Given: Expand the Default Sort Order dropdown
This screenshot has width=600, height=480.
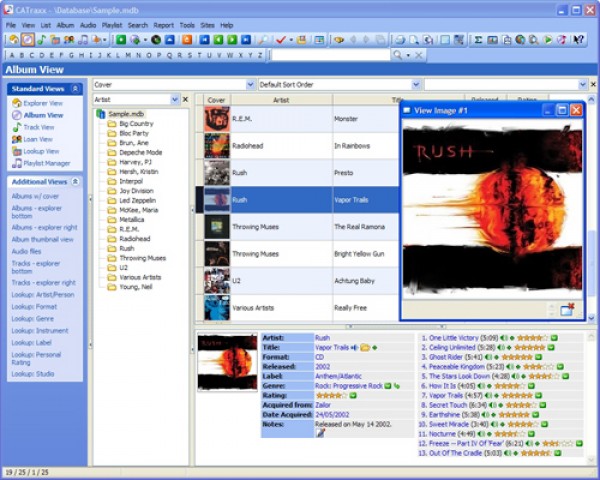Looking at the screenshot, I should point(416,85).
